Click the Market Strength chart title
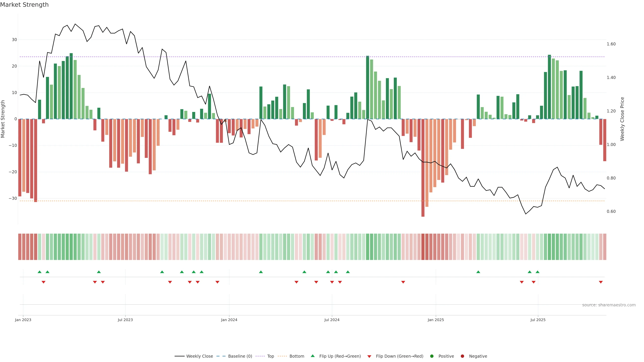 (x=24, y=5)
